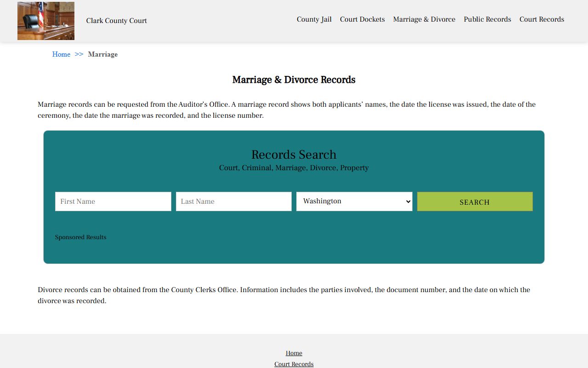The image size is (588, 368).
Task: Click the Sponsored Results text
Action: pyautogui.click(x=81, y=237)
